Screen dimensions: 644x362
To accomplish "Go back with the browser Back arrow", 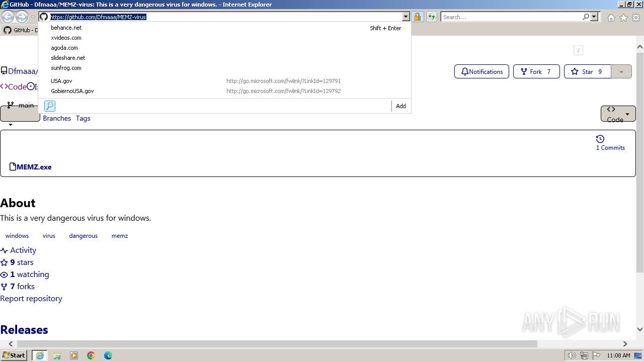I will (8, 17).
